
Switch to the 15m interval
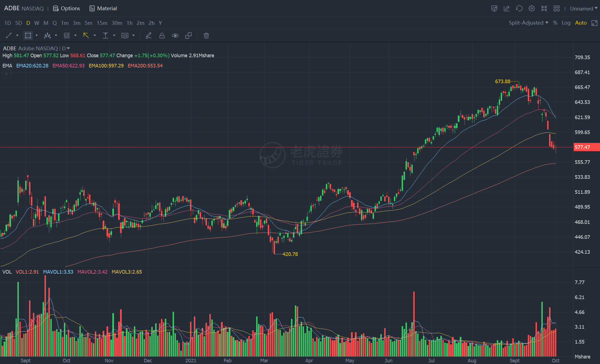(x=102, y=23)
